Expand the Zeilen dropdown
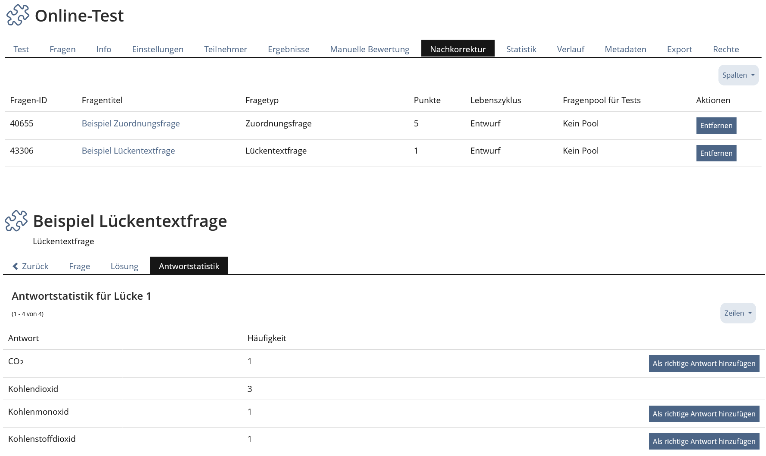 coord(738,313)
